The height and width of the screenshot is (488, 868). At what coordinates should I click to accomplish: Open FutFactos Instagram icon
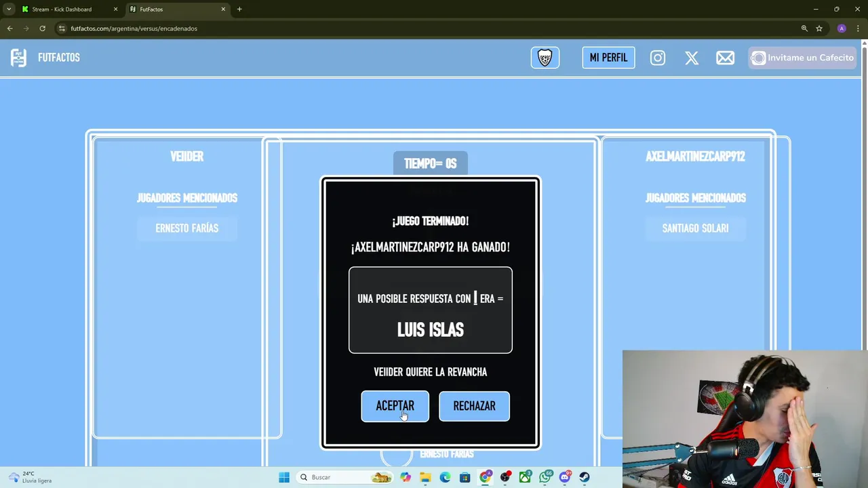(658, 58)
